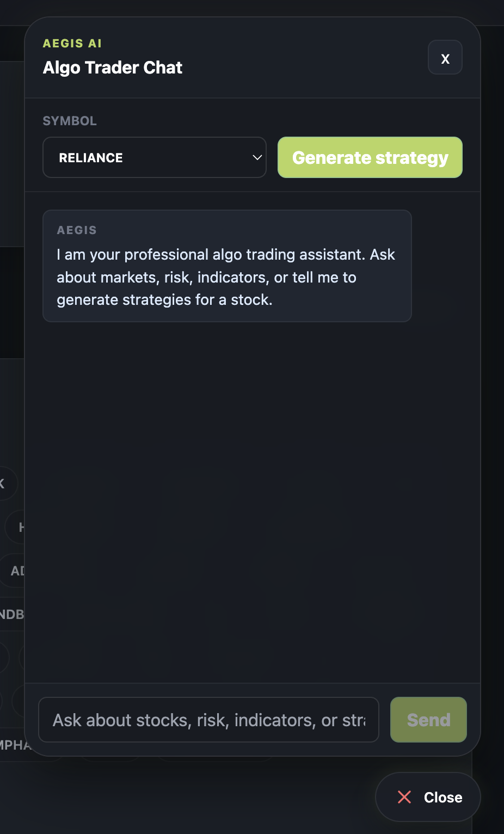Select the partially hidden AD stock chip
This screenshot has width=504, height=834.
click(x=14, y=571)
